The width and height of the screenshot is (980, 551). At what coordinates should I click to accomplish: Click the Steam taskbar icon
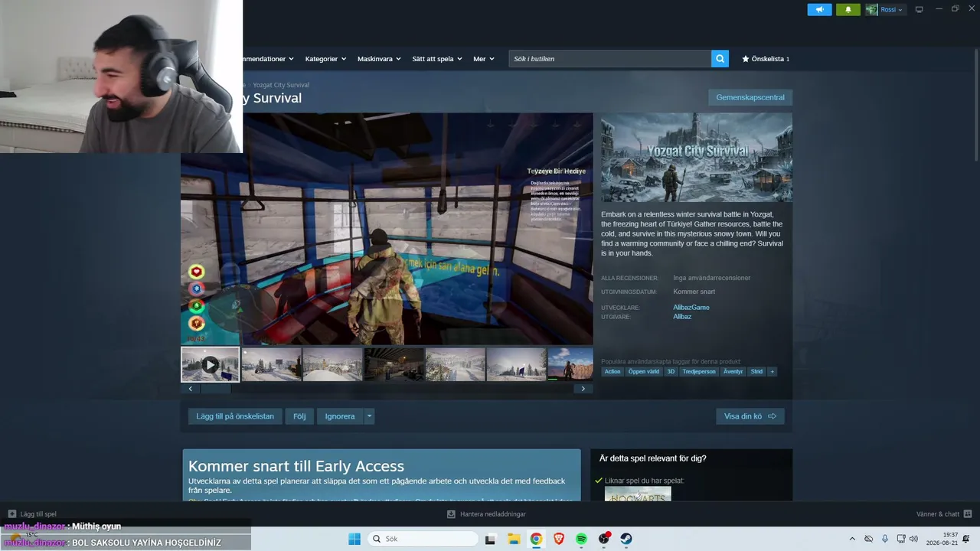[x=626, y=539]
